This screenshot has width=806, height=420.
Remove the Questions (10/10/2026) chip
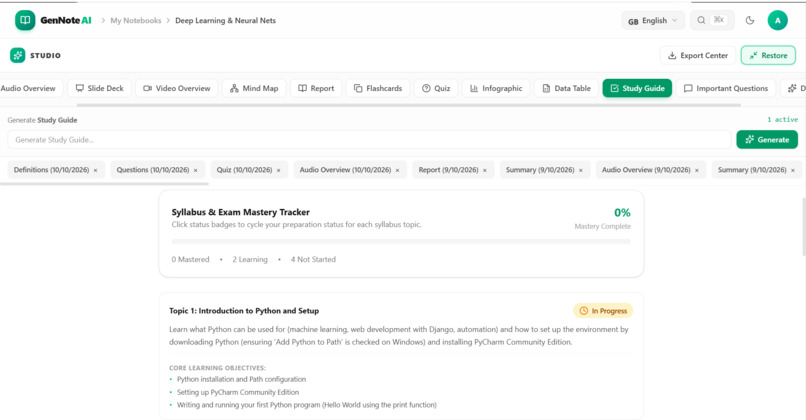195,170
